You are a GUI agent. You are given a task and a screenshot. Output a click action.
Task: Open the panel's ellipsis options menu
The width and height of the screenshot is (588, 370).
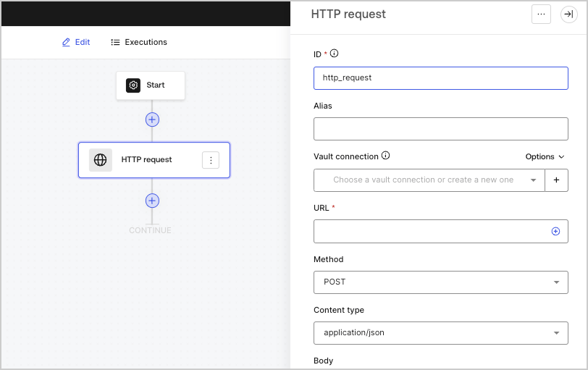click(541, 14)
